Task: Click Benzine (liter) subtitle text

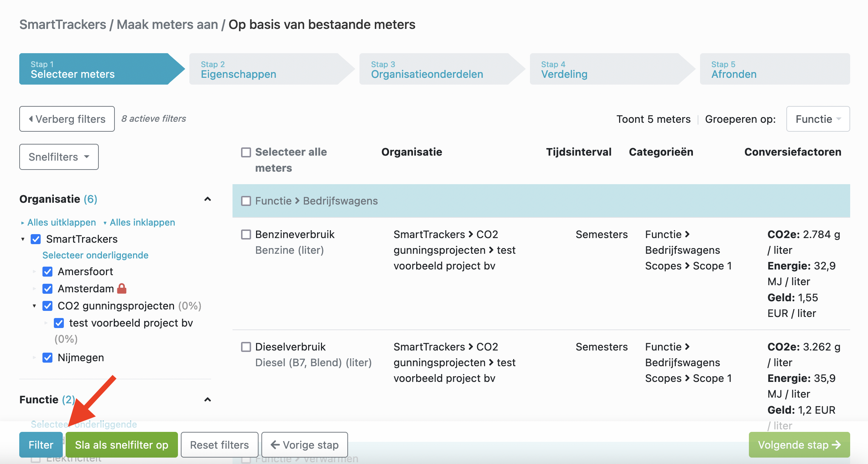Action: click(x=290, y=250)
